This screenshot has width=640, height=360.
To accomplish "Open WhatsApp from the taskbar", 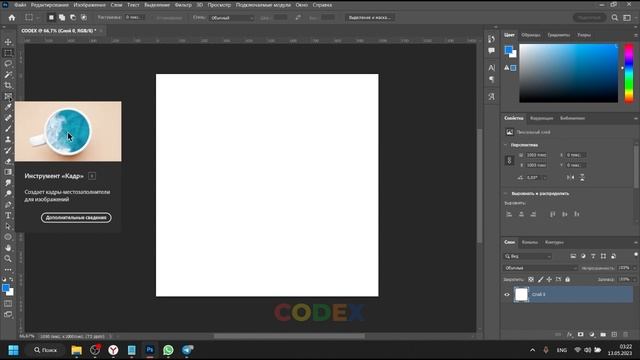I will [168, 350].
